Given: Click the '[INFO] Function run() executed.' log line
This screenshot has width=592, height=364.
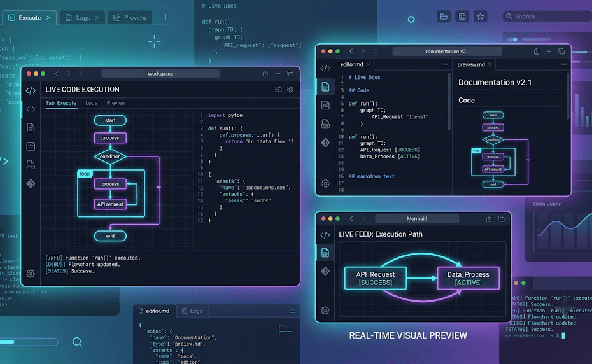Looking at the screenshot, I should point(93,258).
